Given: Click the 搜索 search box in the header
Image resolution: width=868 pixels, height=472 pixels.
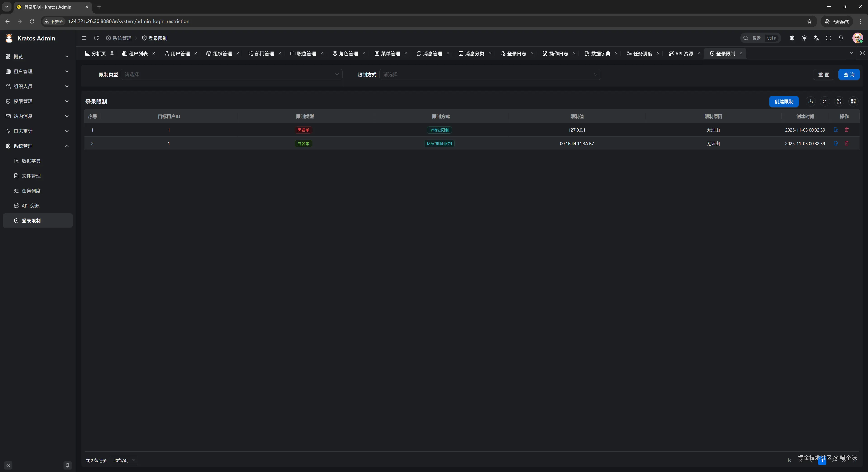Looking at the screenshot, I should tap(760, 38).
